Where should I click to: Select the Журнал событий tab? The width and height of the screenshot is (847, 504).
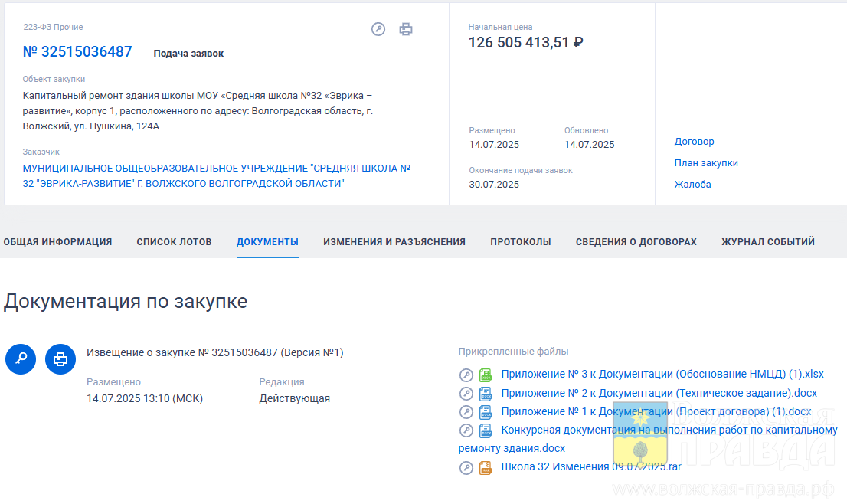767,242
